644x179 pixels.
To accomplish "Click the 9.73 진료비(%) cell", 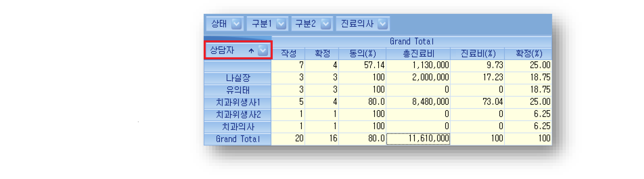I will pos(478,65).
